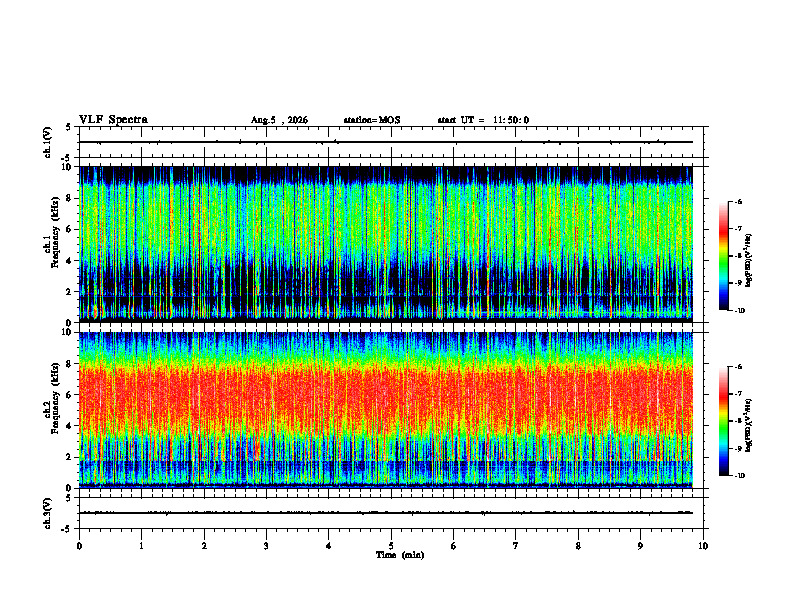
Task: Click the -10 label on ch.1 colorbar
Action: tap(739, 311)
